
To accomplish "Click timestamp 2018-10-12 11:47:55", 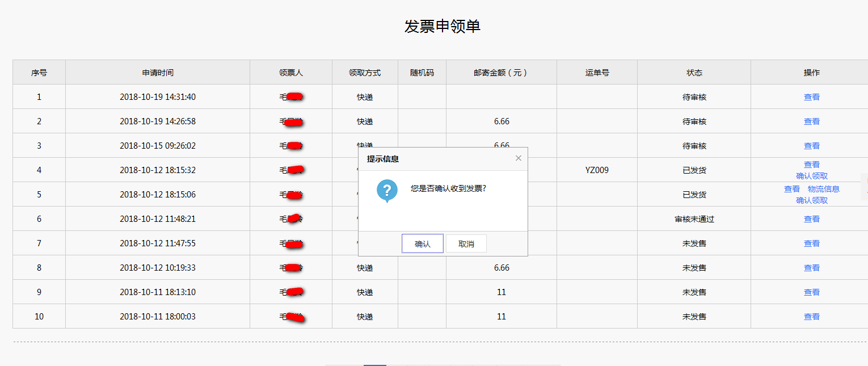I will tap(158, 243).
